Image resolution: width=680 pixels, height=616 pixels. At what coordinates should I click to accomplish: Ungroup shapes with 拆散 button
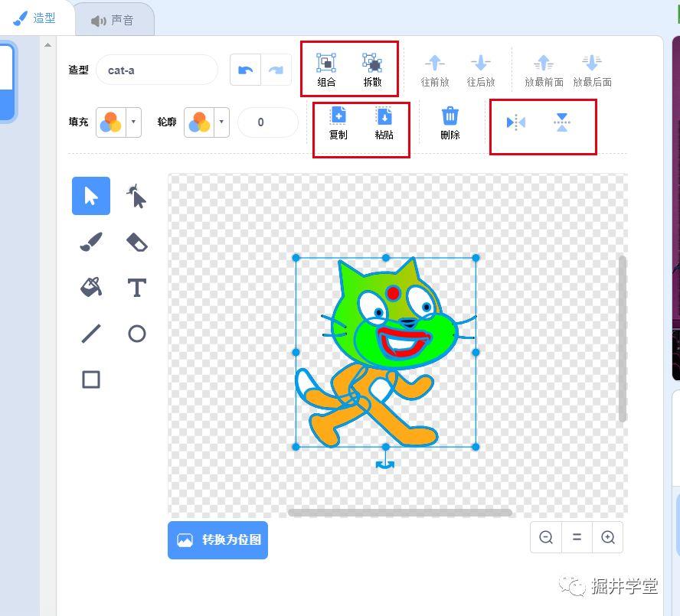372,70
